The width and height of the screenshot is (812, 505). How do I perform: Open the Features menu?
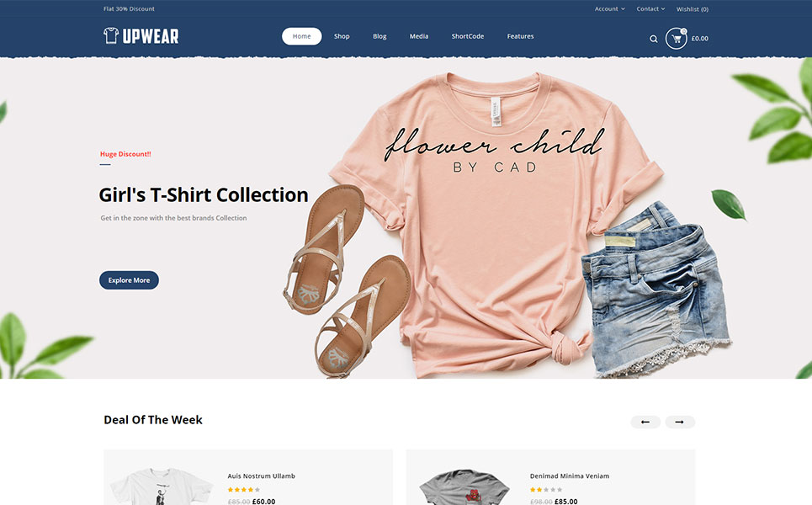pyautogui.click(x=521, y=36)
